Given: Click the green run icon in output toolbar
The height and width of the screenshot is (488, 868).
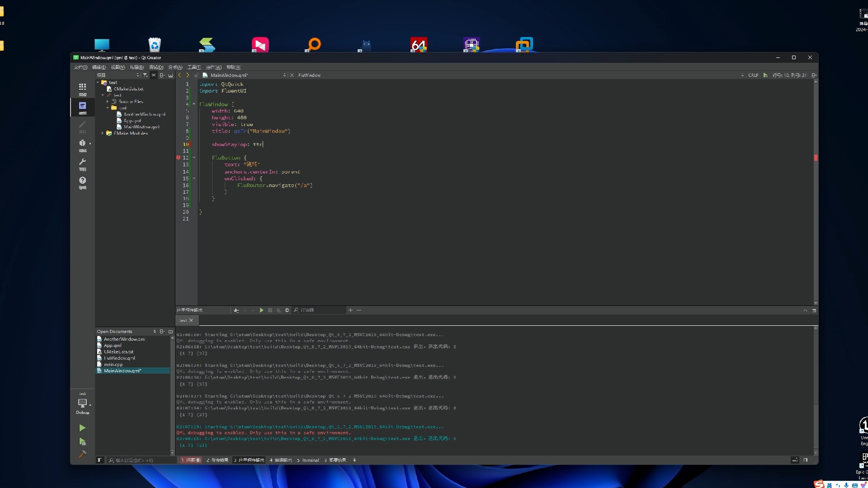Looking at the screenshot, I should (261, 310).
